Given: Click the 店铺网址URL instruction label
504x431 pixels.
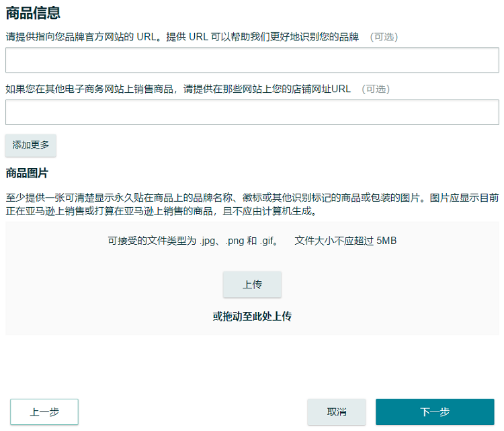Looking at the screenshot, I should click(178, 89).
